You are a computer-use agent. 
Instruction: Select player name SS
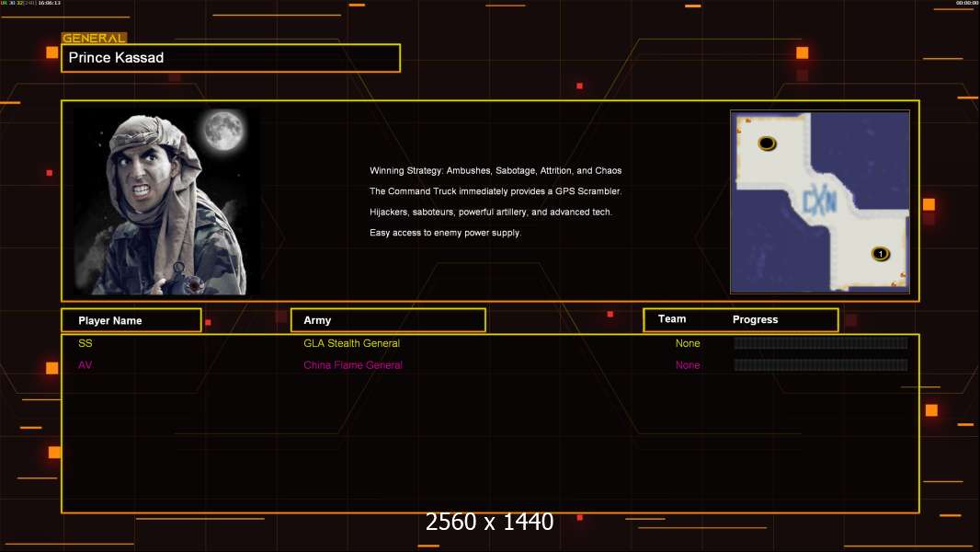coord(85,343)
